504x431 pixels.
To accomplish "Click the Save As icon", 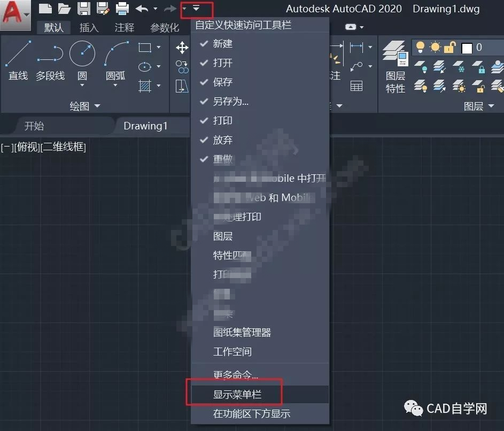I will point(103,9).
